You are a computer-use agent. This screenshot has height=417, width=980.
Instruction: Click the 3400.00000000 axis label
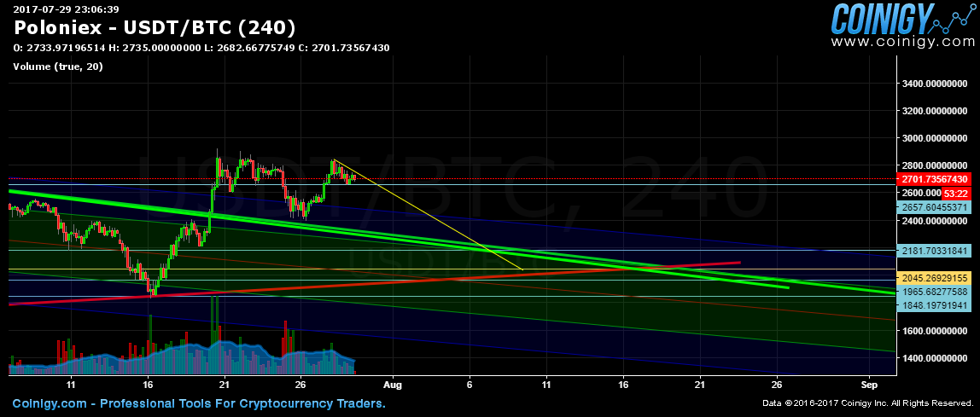click(935, 83)
